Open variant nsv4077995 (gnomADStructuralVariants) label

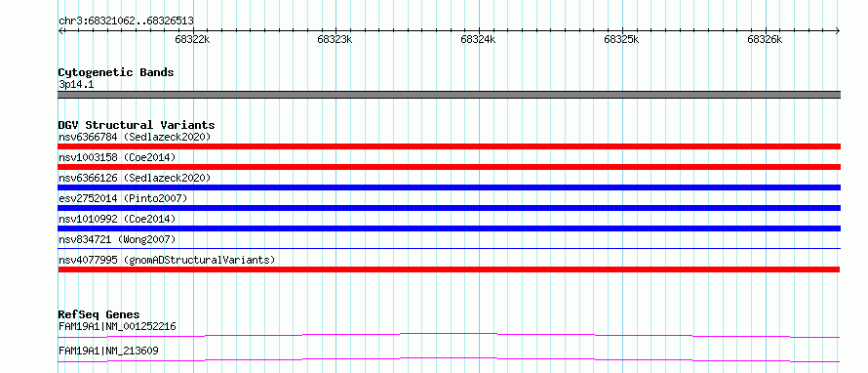167,260
